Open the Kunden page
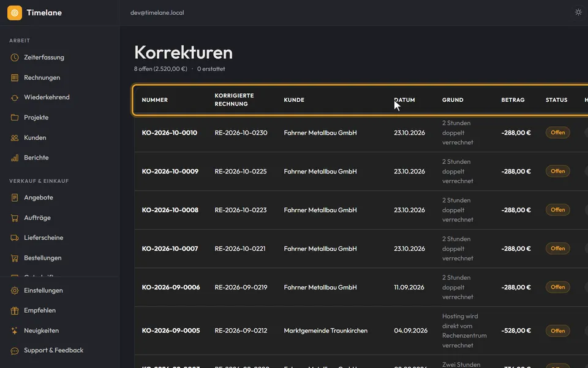Screen dimensions: 588x368 point(35,138)
